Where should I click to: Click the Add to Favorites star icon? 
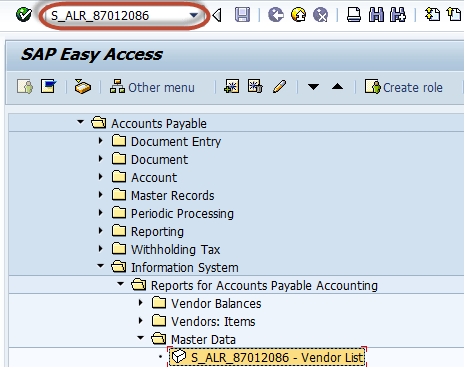(231, 86)
